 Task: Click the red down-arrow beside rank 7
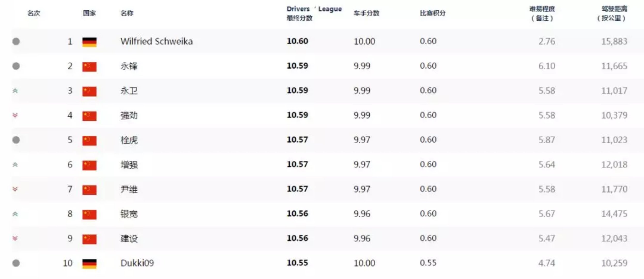[x=15, y=189]
